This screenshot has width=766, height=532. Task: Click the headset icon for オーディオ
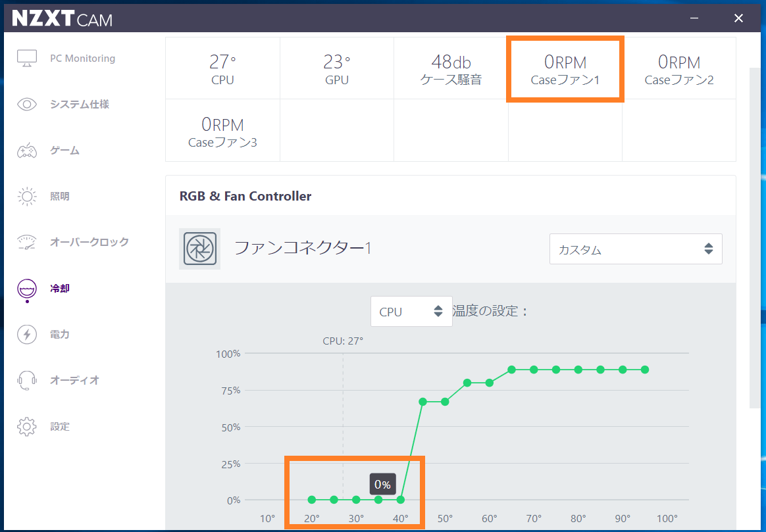27,380
